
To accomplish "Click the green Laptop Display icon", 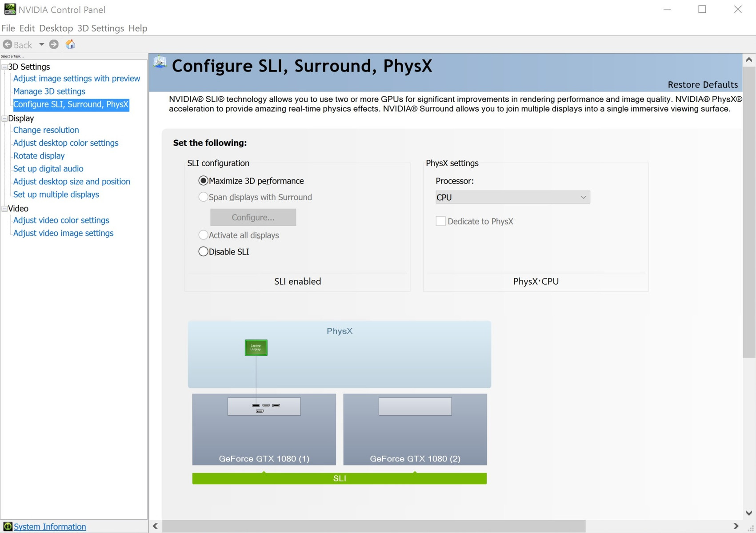I will pyautogui.click(x=256, y=348).
